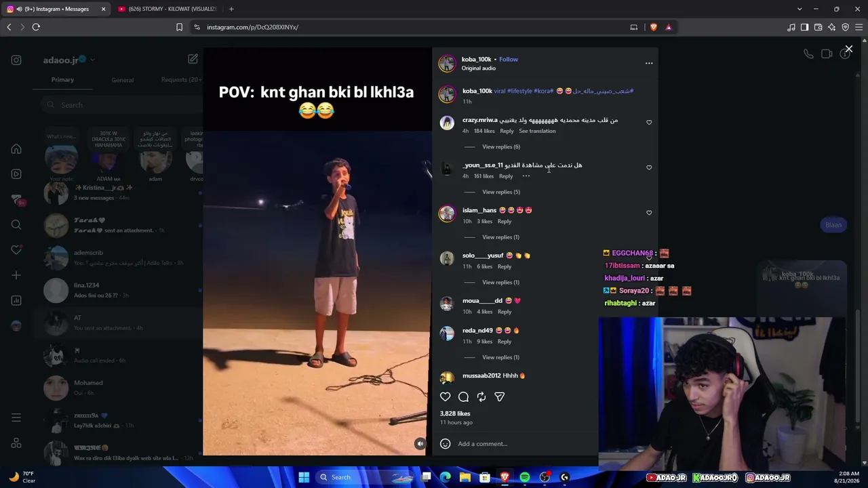Switch to the Requests inbox tab
The height and width of the screenshot is (488, 868).
(182, 80)
